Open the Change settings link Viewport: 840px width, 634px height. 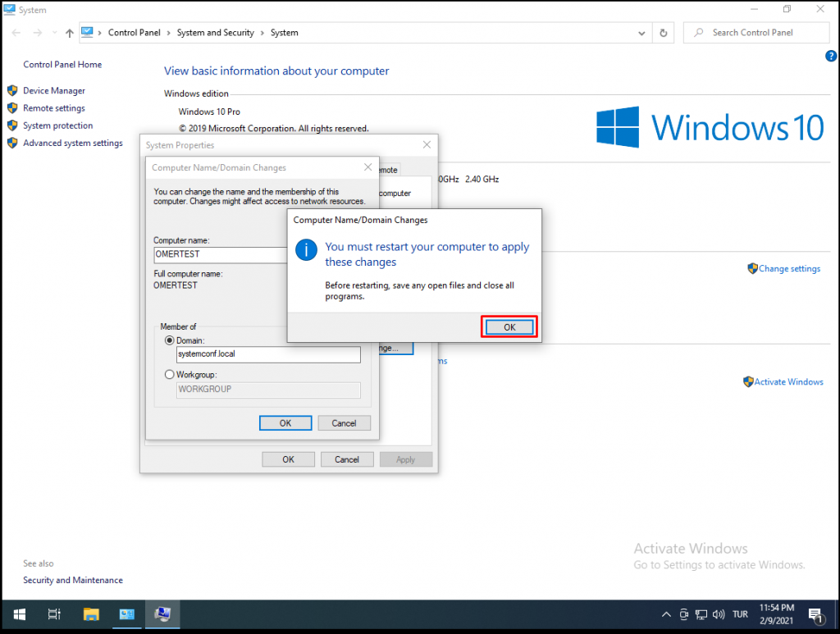point(789,268)
